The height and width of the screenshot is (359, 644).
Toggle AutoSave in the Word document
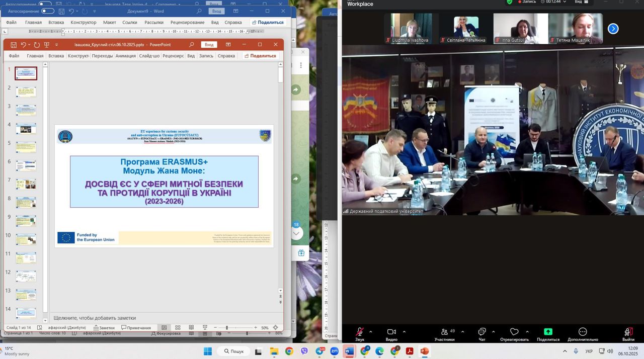click(x=47, y=11)
